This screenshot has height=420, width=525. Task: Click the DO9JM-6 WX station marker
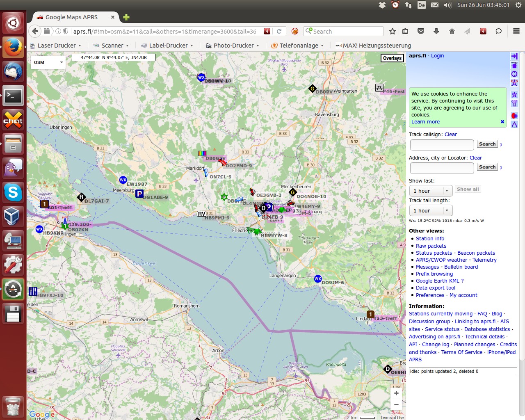(317, 279)
